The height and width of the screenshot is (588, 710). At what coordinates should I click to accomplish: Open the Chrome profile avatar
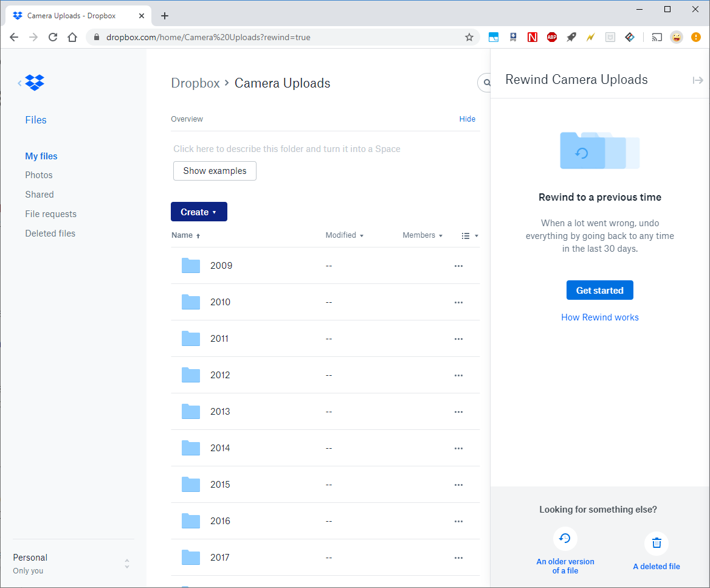677,37
